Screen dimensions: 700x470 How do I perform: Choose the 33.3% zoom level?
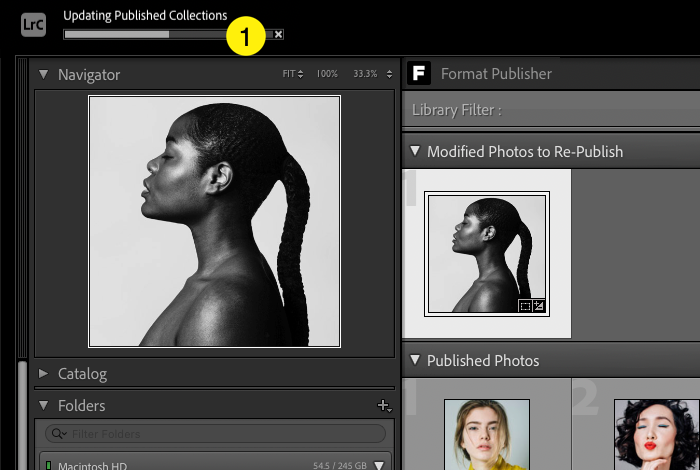click(365, 75)
